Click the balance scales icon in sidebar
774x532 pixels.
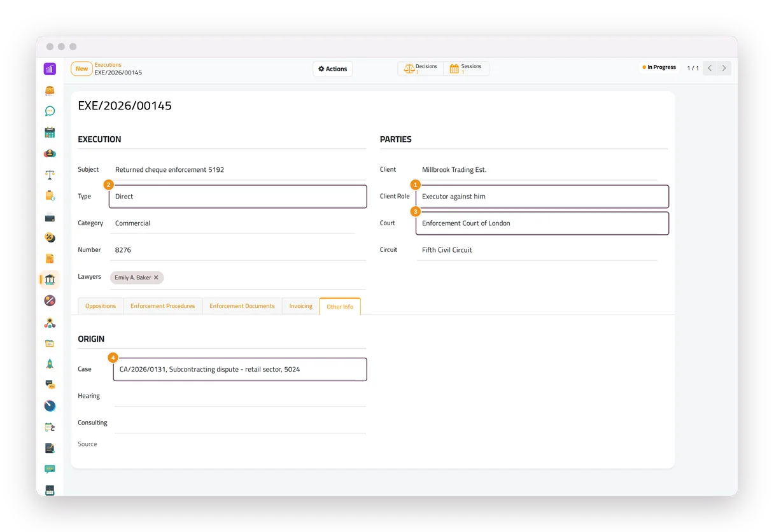pos(50,174)
